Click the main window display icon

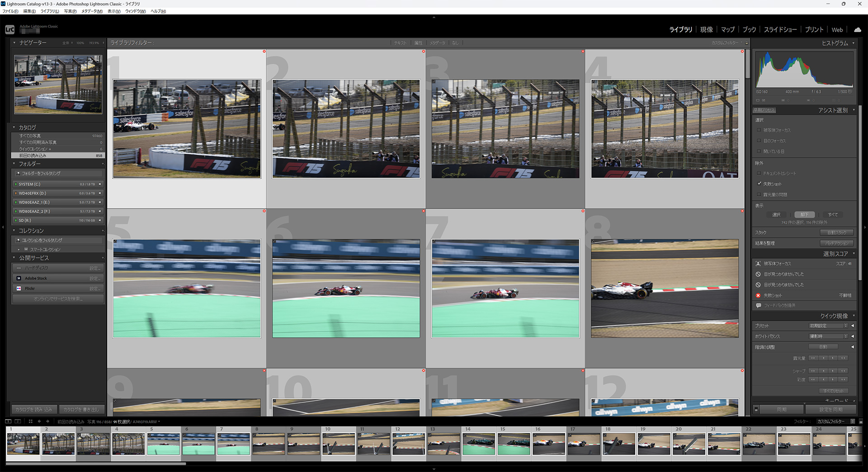pyautogui.click(x=9, y=421)
